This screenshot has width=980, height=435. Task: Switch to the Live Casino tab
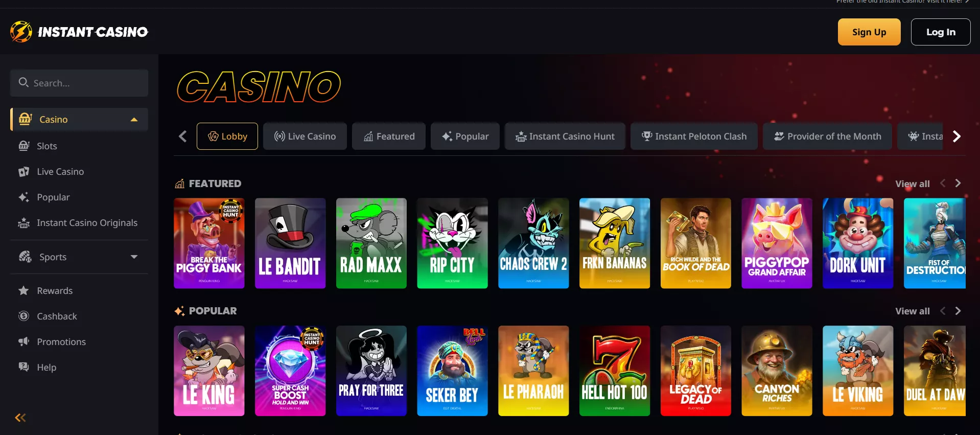[x=305, y=136]
